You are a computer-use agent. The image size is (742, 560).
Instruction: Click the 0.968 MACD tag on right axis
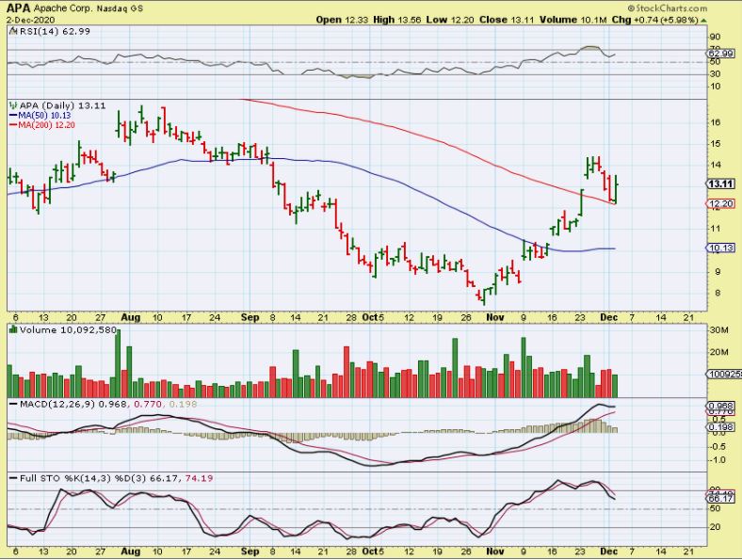coord(720,406)
